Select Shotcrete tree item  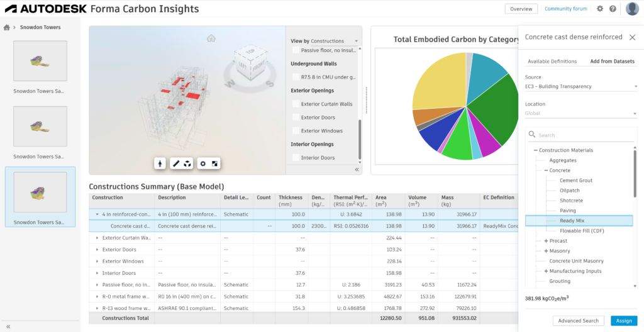571,201
